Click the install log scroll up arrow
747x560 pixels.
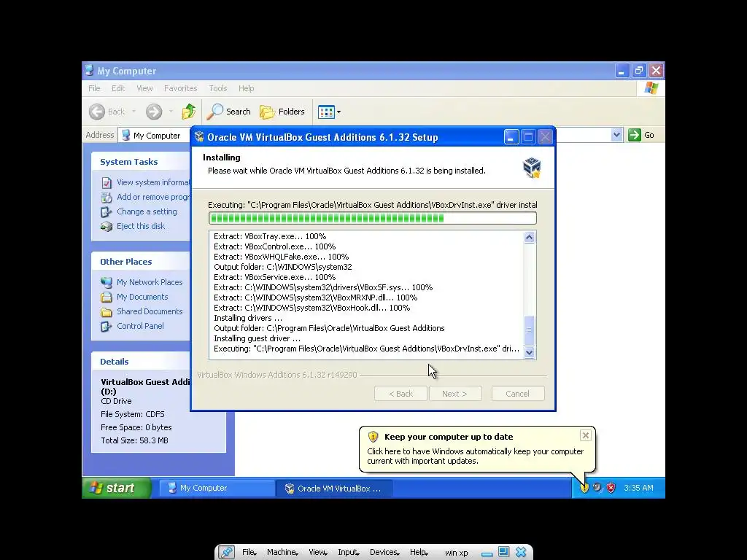click(x=530, y=237)
